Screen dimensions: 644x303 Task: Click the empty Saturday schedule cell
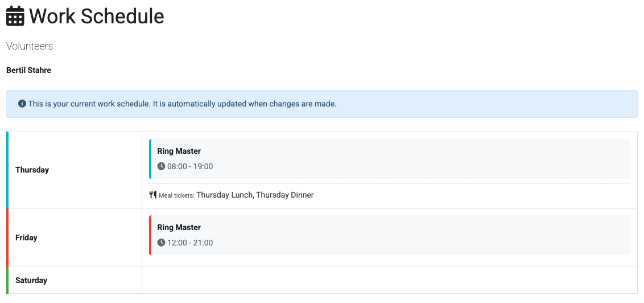click(x=389, y=280)
